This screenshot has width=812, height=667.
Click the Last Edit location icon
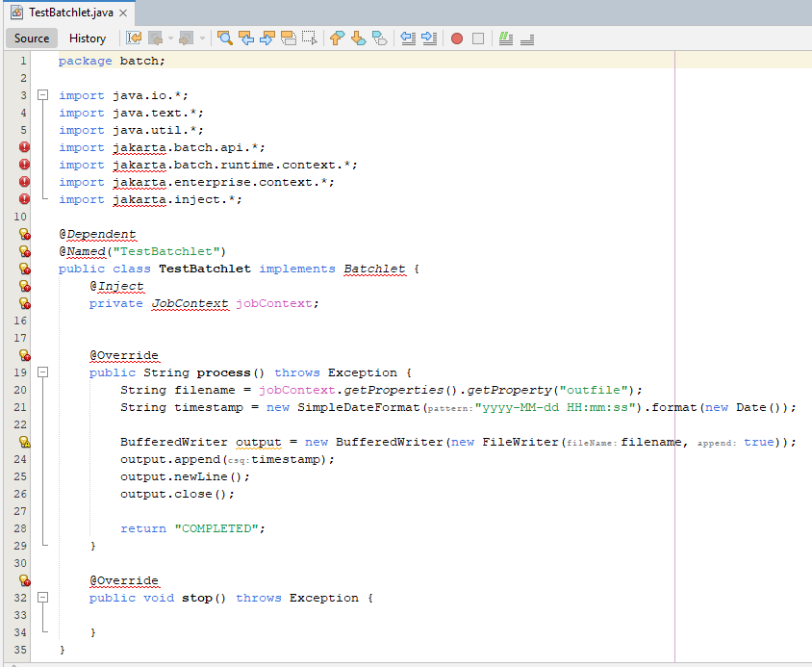134,38
